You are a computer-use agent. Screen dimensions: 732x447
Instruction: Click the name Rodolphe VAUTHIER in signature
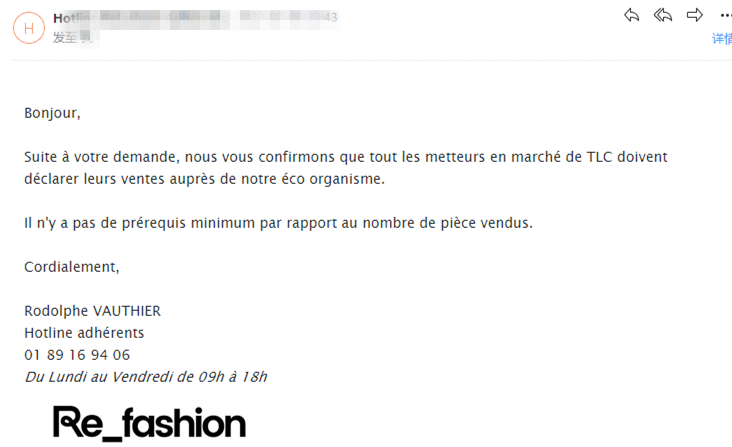coord(92,311)
